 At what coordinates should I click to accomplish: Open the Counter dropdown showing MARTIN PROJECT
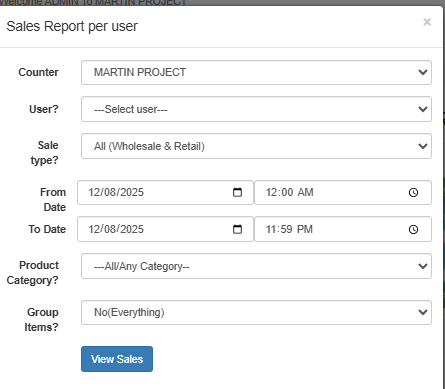(256, 72)
